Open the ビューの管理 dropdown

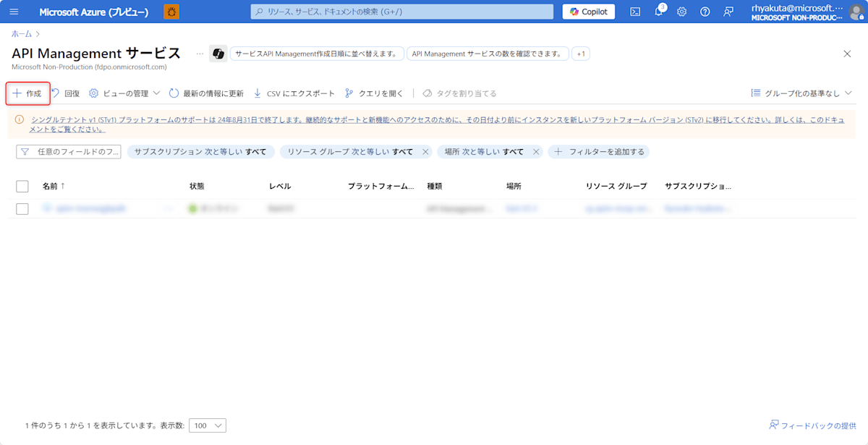tap(124, 93)
